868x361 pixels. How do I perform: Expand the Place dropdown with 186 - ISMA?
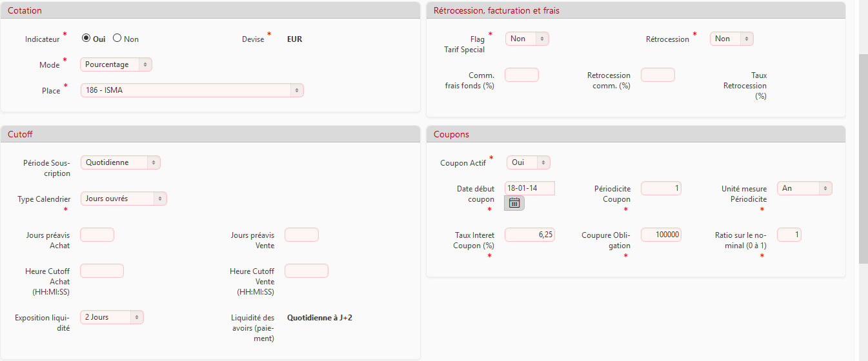[192, 90]
